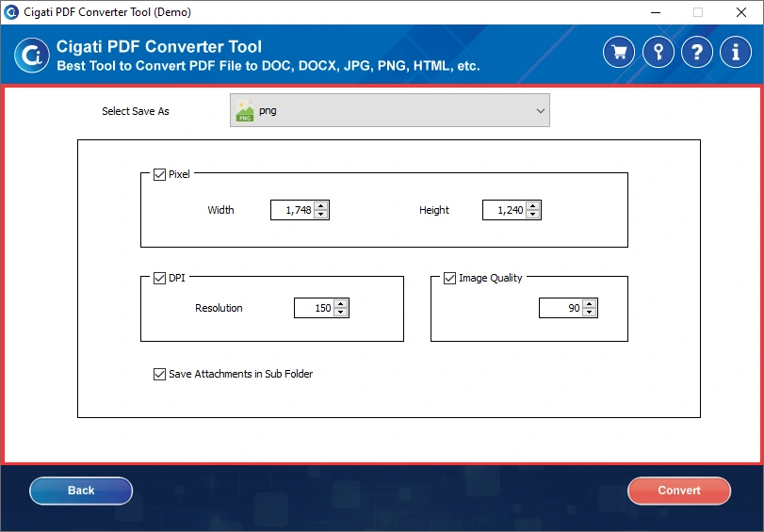
Task: Increase Image Quality with up arrow
Action: (x=589, y=303)
